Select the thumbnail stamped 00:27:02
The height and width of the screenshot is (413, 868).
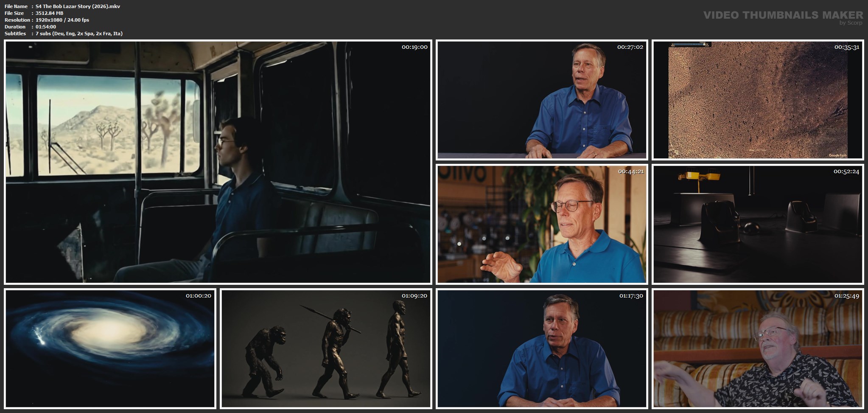click(x=542, y=100)
